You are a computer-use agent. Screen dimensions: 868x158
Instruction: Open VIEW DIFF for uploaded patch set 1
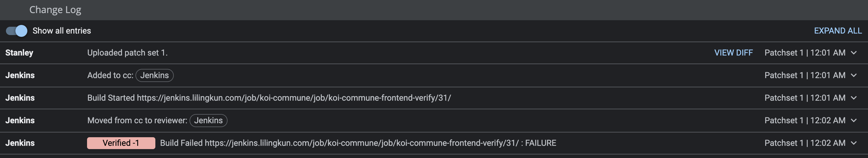pyautogui.click(x=733, y=53)
